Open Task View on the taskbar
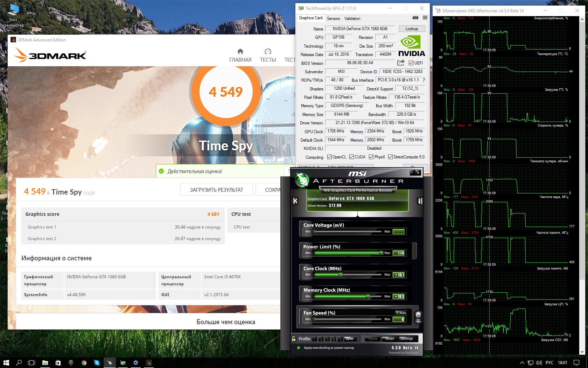 point(31,363)
